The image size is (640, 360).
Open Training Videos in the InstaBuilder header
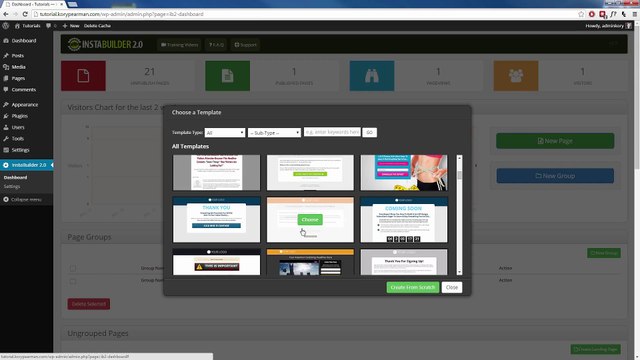click(x=180, y=45)
